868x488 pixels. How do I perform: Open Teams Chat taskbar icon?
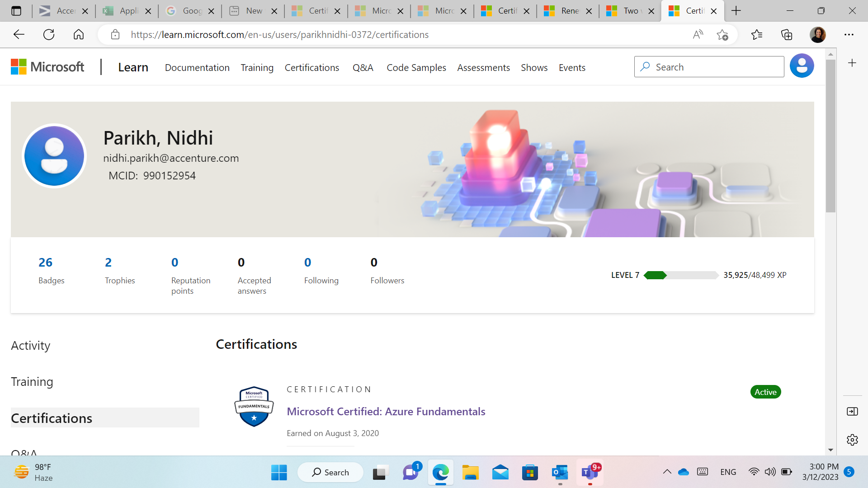click(410, 473)
